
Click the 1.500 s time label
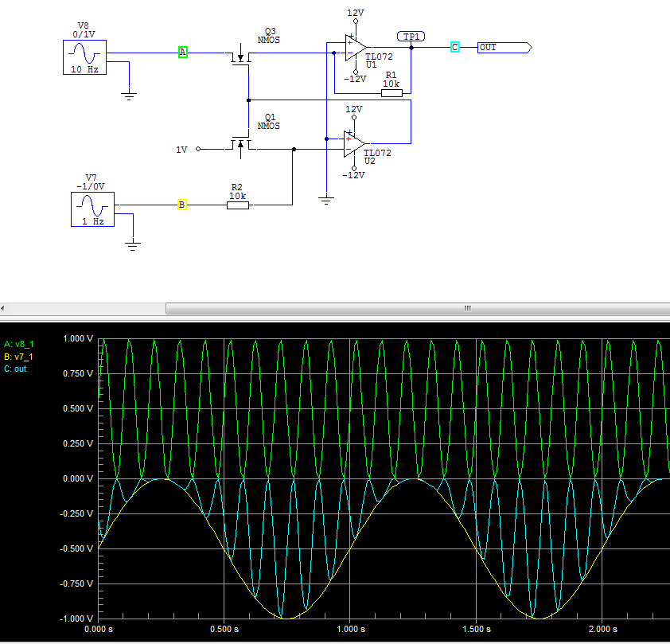[477, 629]
